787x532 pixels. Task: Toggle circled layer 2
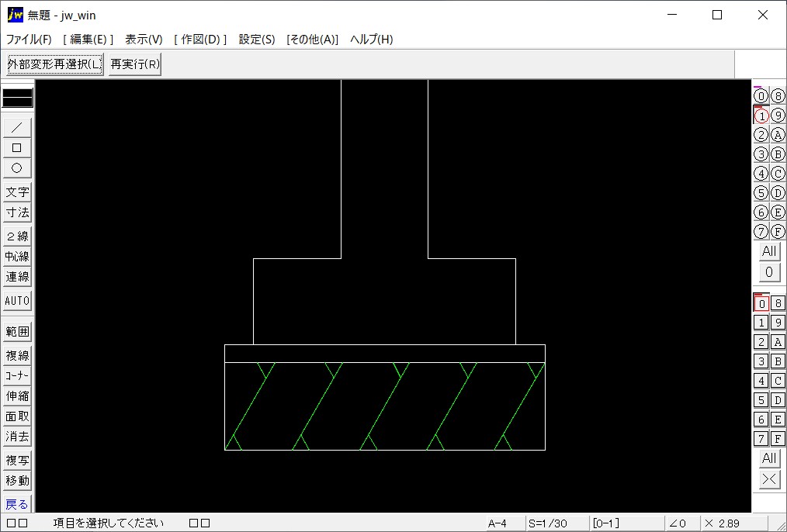coord(761,135)
